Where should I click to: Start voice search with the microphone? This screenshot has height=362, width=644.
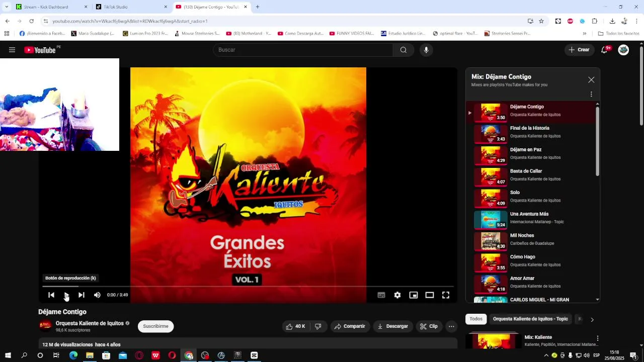[426, 50]
